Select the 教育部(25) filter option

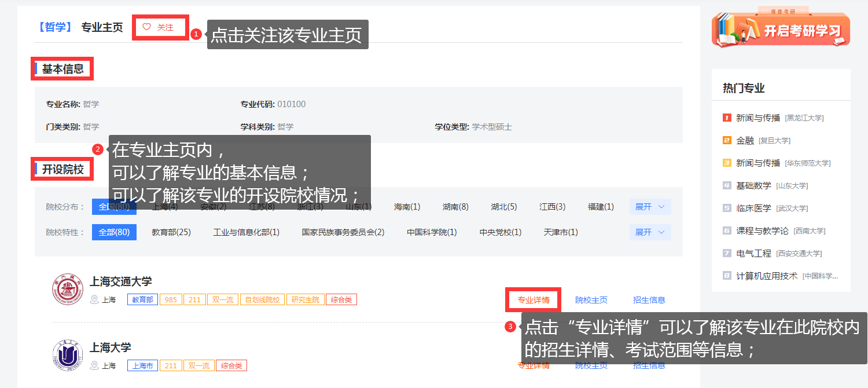(171, 232)
